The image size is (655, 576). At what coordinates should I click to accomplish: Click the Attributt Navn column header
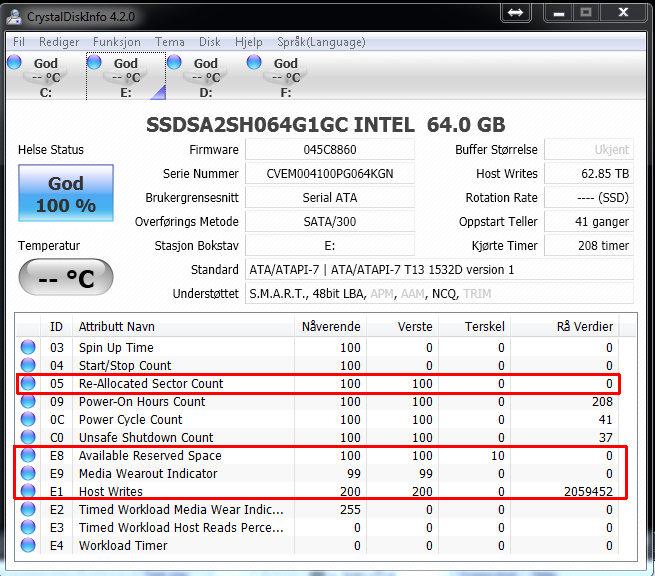coord(183,326)
